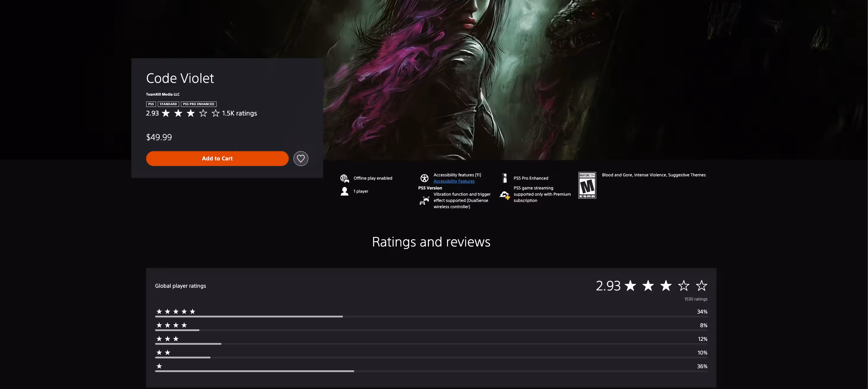Click the PS5 PRO ENHANCED tag
The image size is (868, 389).
198,104
